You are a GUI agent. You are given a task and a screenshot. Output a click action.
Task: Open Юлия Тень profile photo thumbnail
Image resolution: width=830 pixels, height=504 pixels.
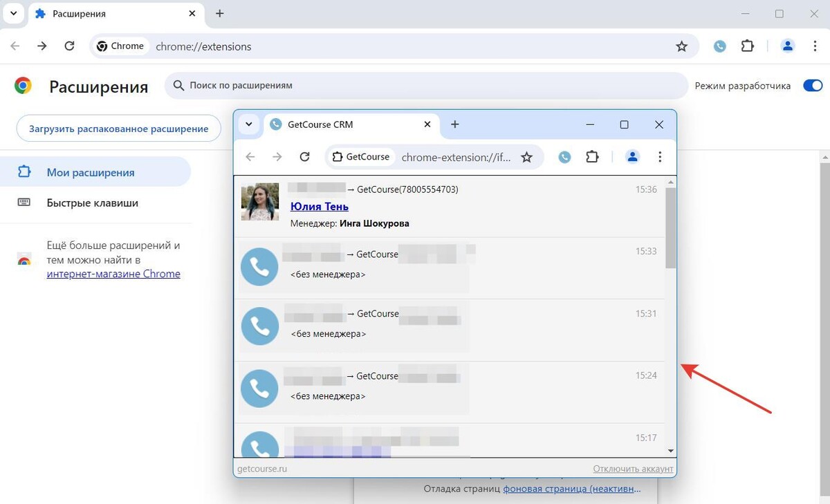260,202
